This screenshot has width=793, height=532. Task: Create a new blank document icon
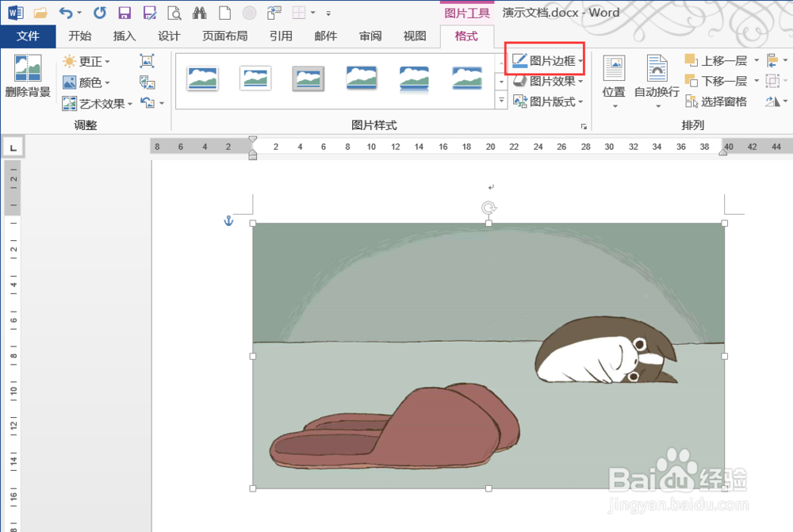pyautogui.click(x=224, y=13)
